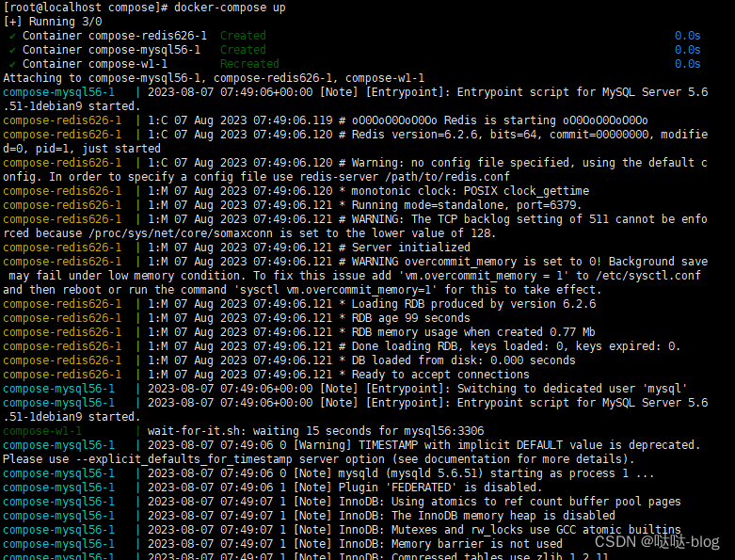Click 'Warning: no config file specified' message

coord(460,163)
